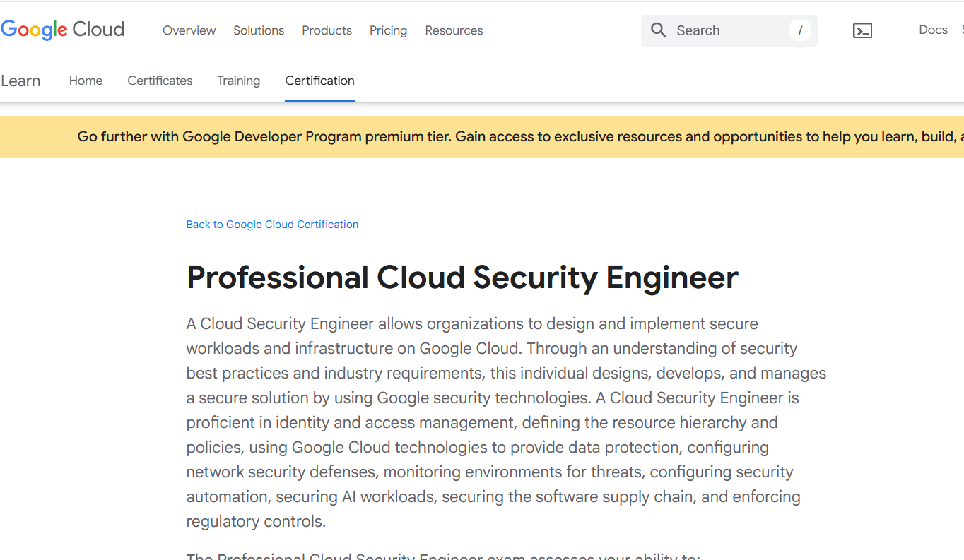Open the Google Cloud logo homepage

62,30
